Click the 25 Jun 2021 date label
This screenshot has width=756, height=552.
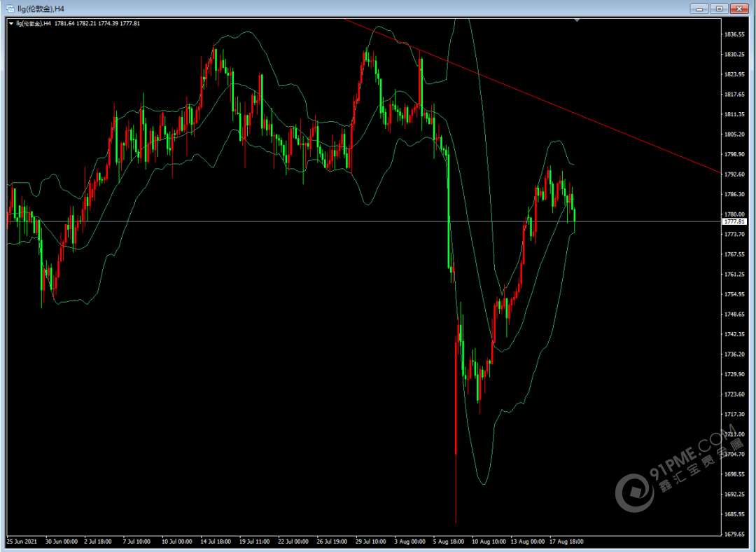[22, 542]
